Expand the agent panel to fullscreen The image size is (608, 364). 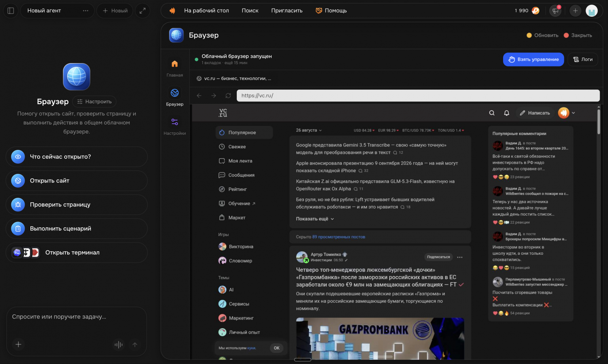pyautogui.click(x=142, y=11)
